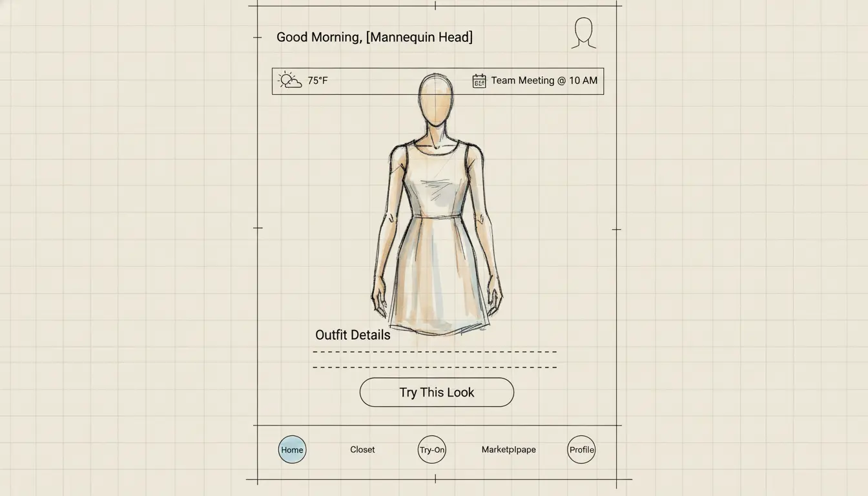Select the Outfit Details heading

pos(353,335)
